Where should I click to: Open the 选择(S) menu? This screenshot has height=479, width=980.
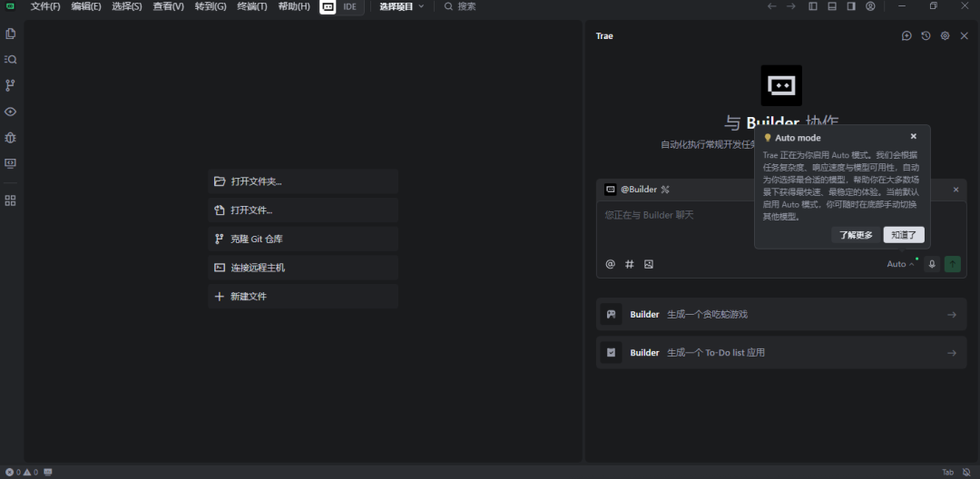pos(127,6)
